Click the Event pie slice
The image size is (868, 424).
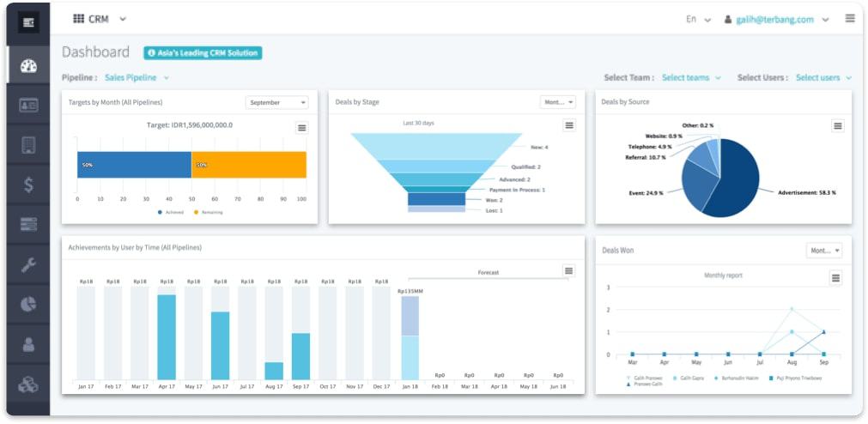coord(697,185)
